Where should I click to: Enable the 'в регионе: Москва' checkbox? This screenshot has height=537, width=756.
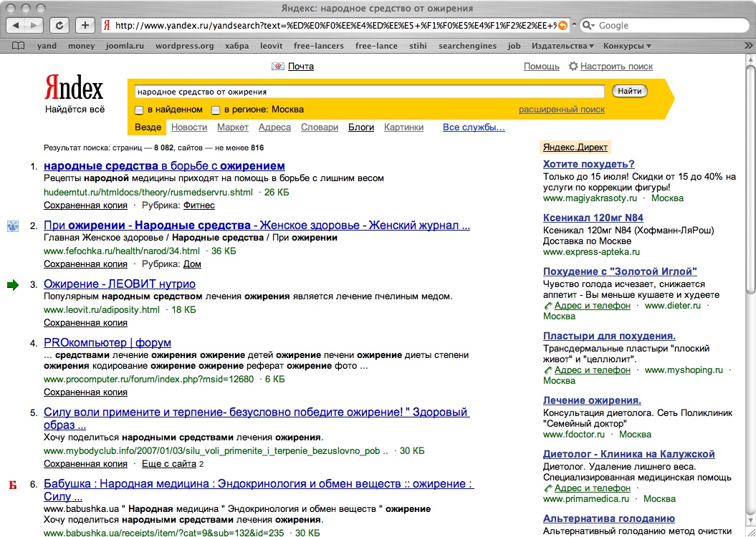[x=216, y=110]
